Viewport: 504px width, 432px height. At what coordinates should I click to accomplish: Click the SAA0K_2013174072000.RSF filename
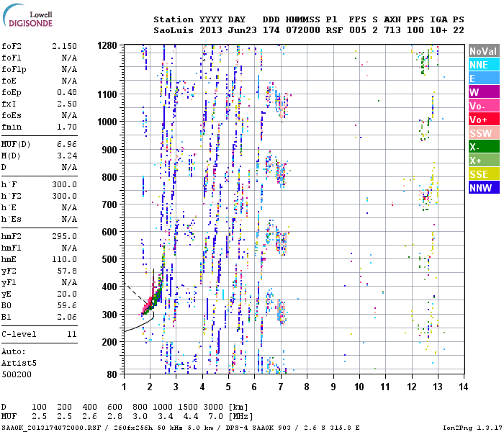(51, 428)
